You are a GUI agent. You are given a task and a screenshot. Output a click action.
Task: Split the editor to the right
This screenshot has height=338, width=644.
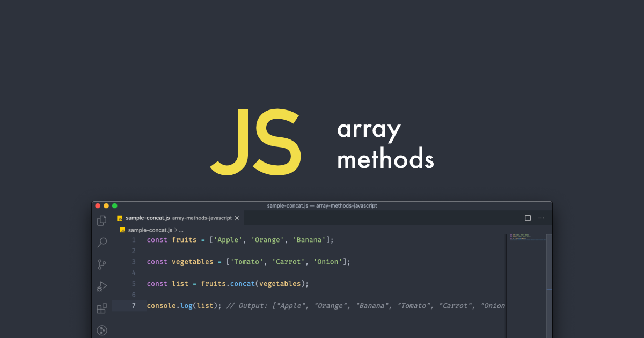point(528,218)
